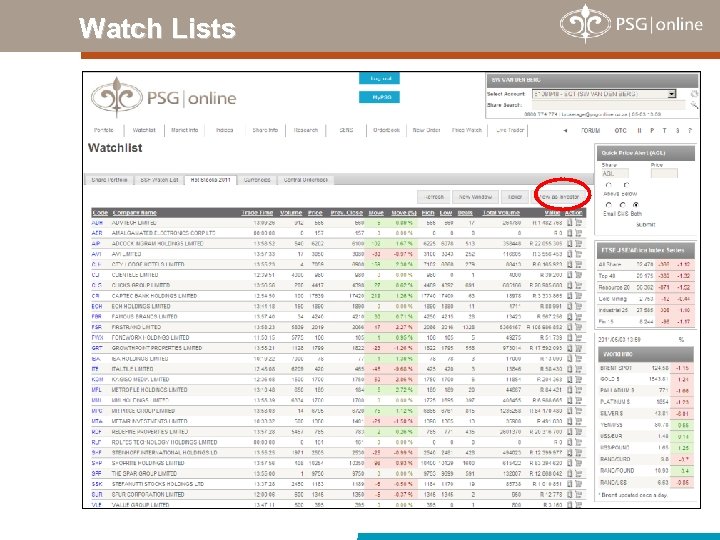Click the left arrow icon before FORUM
Viewport: 720px width, 540px height.
coord(565,131)
